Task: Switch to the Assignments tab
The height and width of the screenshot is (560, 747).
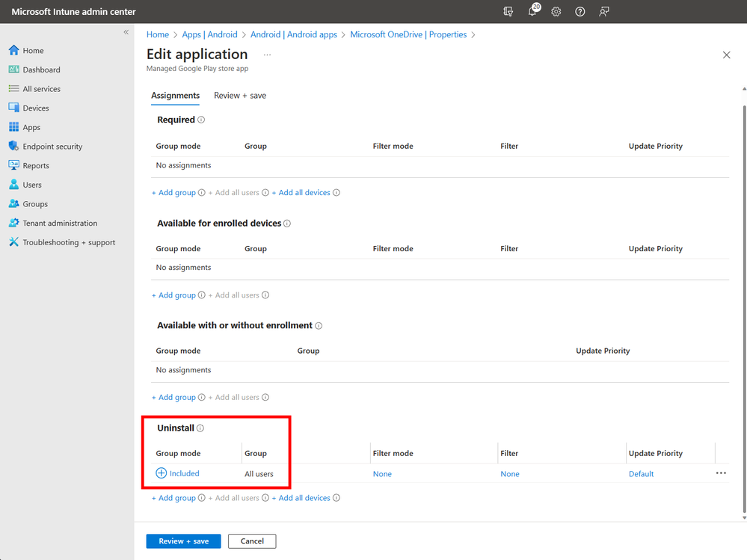Action: pyautogui.click(x=175, y=95)
